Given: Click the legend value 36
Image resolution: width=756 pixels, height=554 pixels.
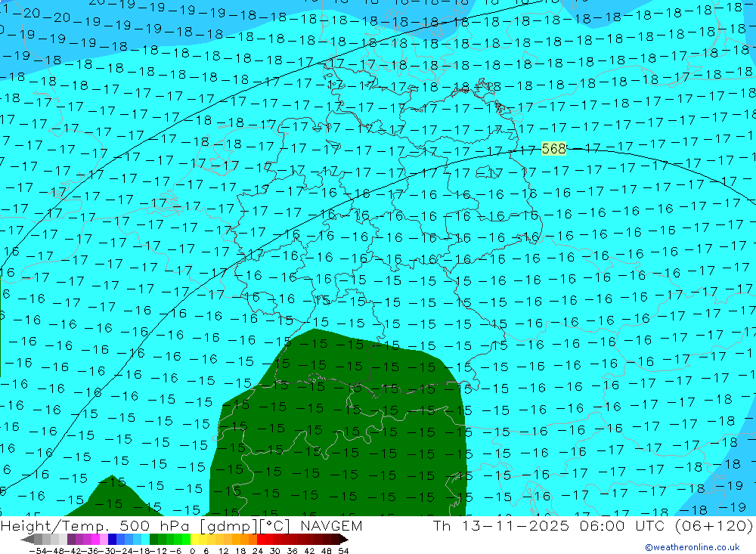Looking at the screenshot, I should (x=292, y=551).
